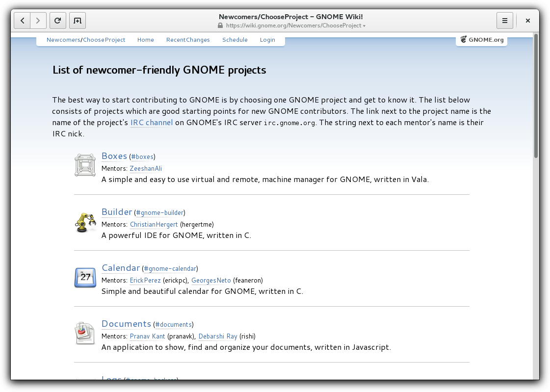Image resolution: width=550 pixels, height=392 pixels.
Task: View mentor ZeeshanAli's profile
Action: tap(146, 168)
